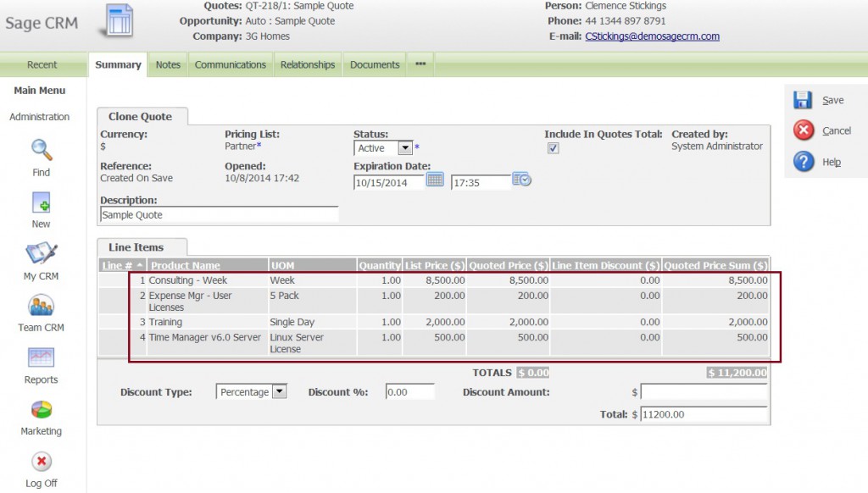Click the Discount Amount input field
868x493 pixels.
pyautogui.click(x=704, y=391)
